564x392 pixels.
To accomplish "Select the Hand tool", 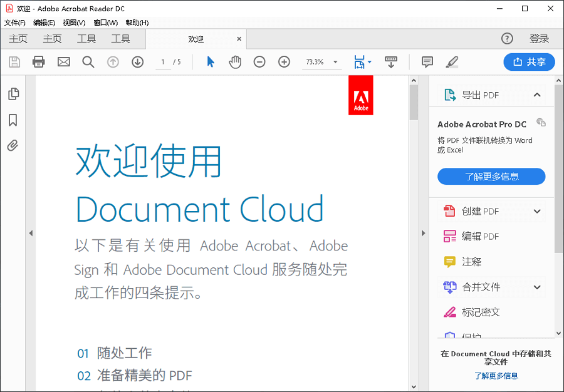I will coord(235,62).
